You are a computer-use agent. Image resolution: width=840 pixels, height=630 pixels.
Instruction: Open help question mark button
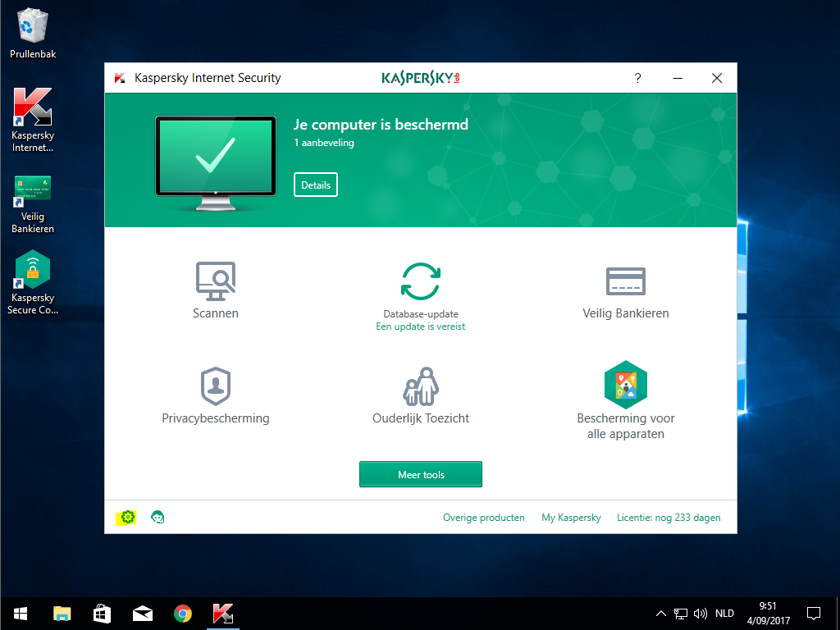point(637,78)
